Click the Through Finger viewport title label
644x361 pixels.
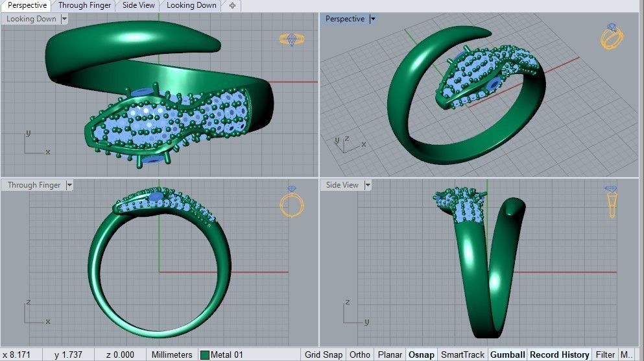tap(34, 185)
